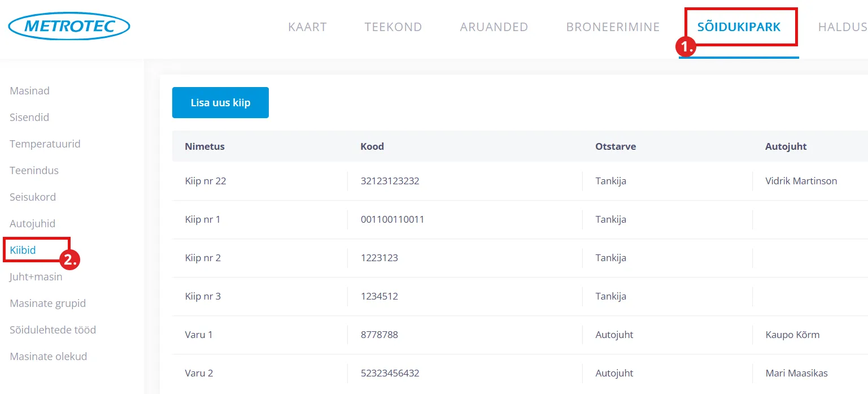Select Kiibid in the sidebar

(23, 250)
